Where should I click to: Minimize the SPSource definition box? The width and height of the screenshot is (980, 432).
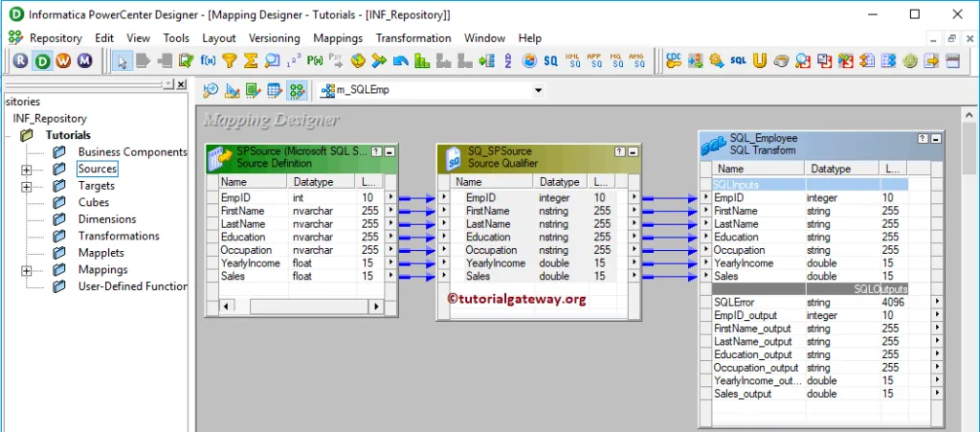[389, 151]
